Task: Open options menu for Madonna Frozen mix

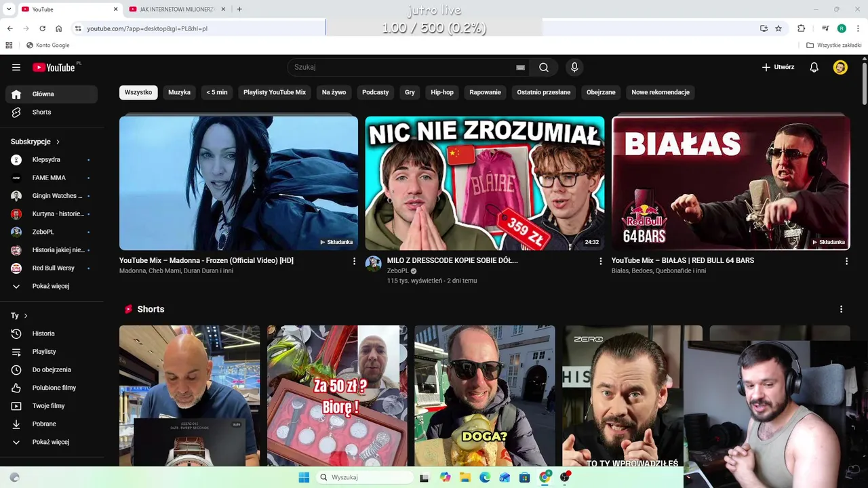Action: [354, 261]
